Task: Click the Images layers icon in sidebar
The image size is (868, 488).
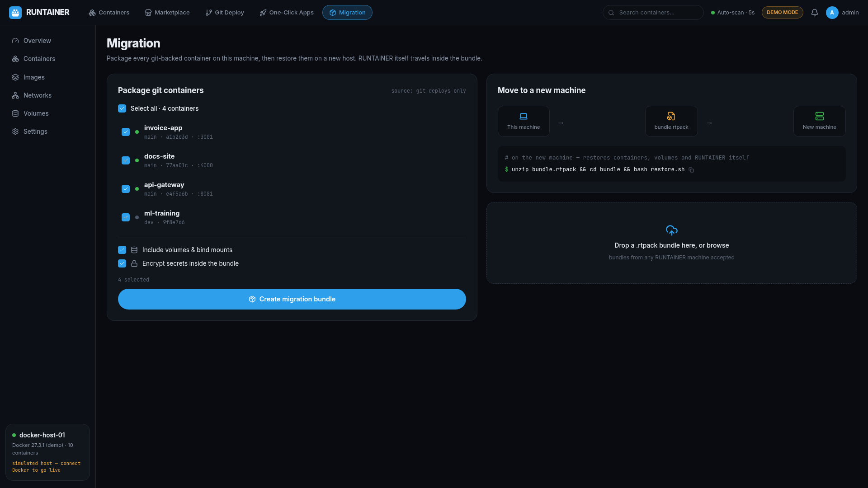Action: 15,77
